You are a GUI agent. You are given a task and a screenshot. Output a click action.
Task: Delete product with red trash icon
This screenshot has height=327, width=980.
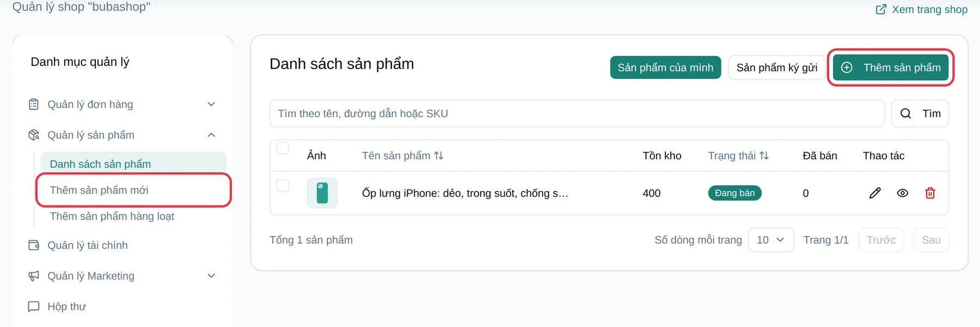pyautogui.click(x=930, y=193)
